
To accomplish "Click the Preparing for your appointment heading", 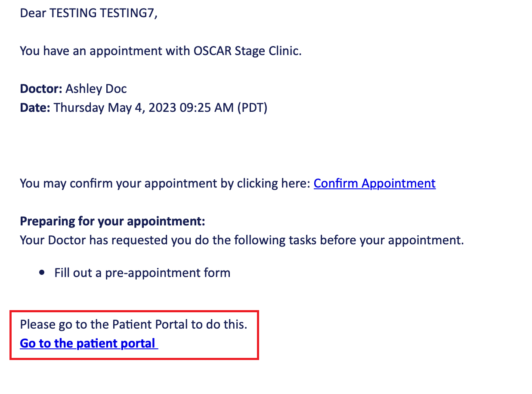I will 112,222.
